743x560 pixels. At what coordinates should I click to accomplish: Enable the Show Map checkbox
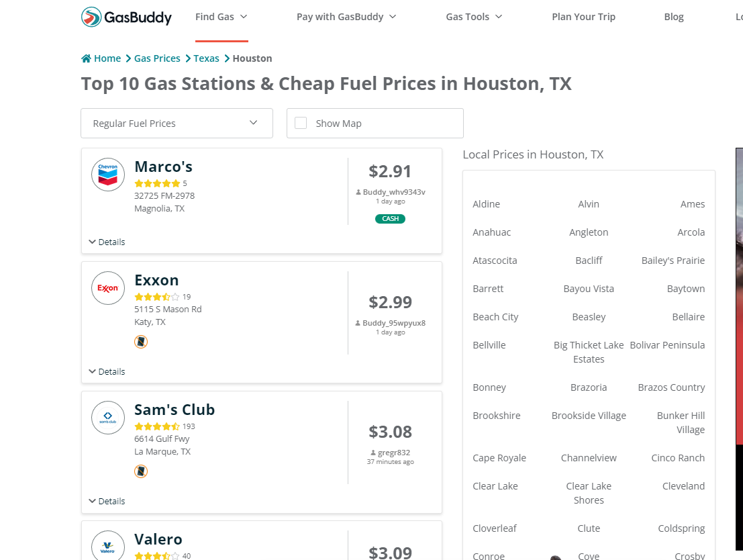pos(301,123)
